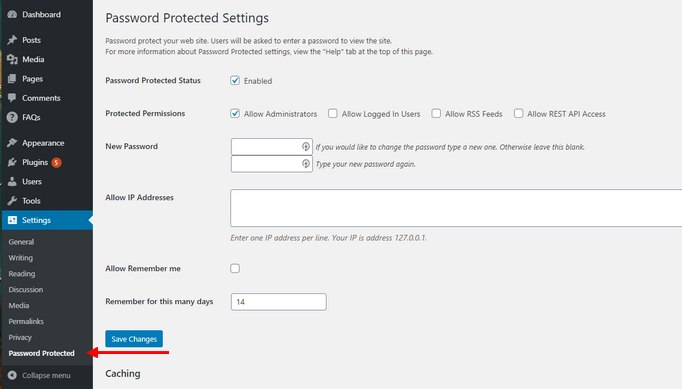This screenshot has width=682, height=389.
Task: Click the FAQs question mark icon
Action: click(12, 117)
